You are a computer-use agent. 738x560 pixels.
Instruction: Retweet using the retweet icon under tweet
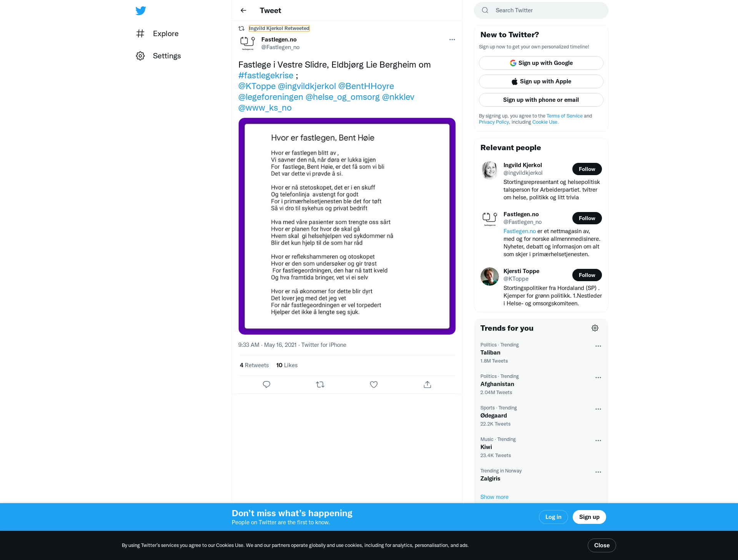coord(320,384)
